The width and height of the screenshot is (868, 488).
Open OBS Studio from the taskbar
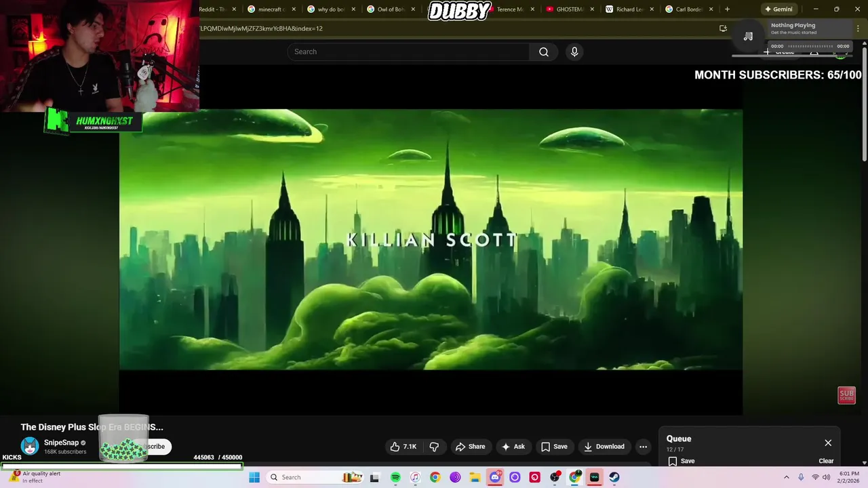click(555, 477)
